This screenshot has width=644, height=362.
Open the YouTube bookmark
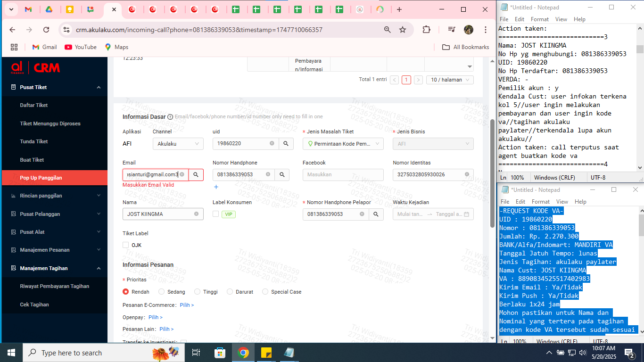[81, 47]
